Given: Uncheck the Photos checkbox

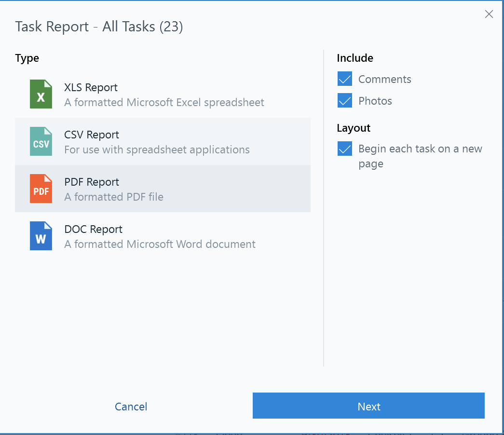Looking at the screenshot, I should pos(344,100).
